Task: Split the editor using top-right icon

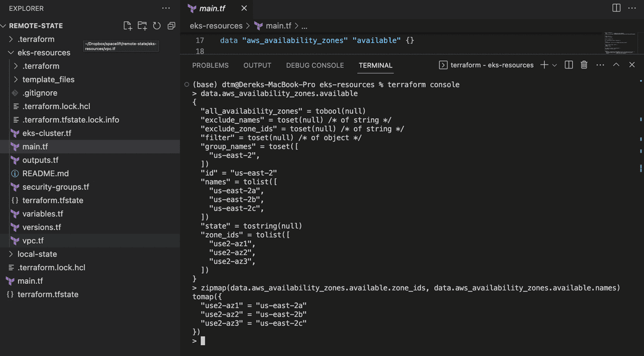Action: 615,7
